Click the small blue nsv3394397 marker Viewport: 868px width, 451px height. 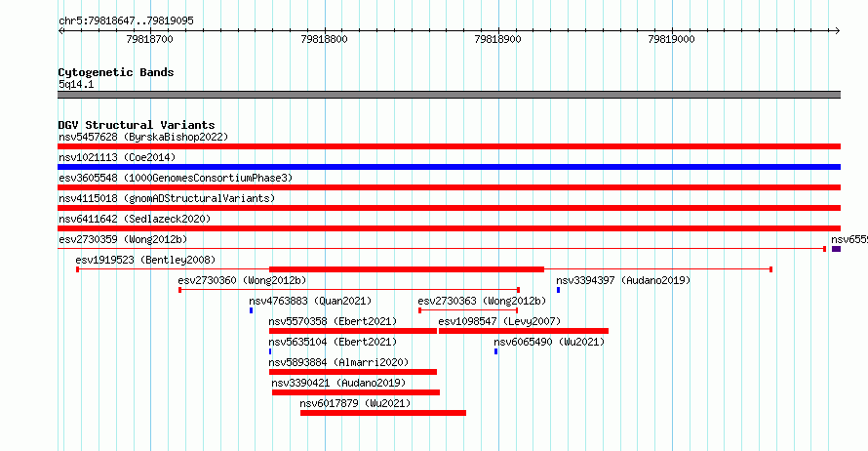click(558, 290)
